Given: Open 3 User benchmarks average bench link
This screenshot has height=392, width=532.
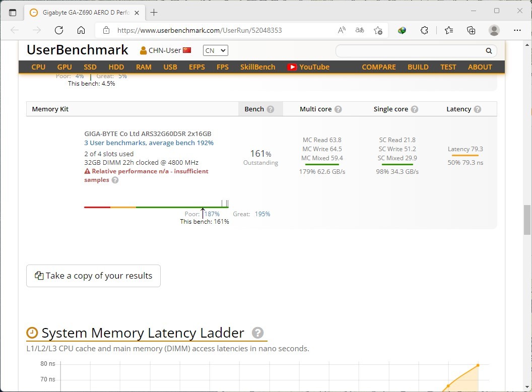Looking at the screenshot, I should click(x=149, y=143).
